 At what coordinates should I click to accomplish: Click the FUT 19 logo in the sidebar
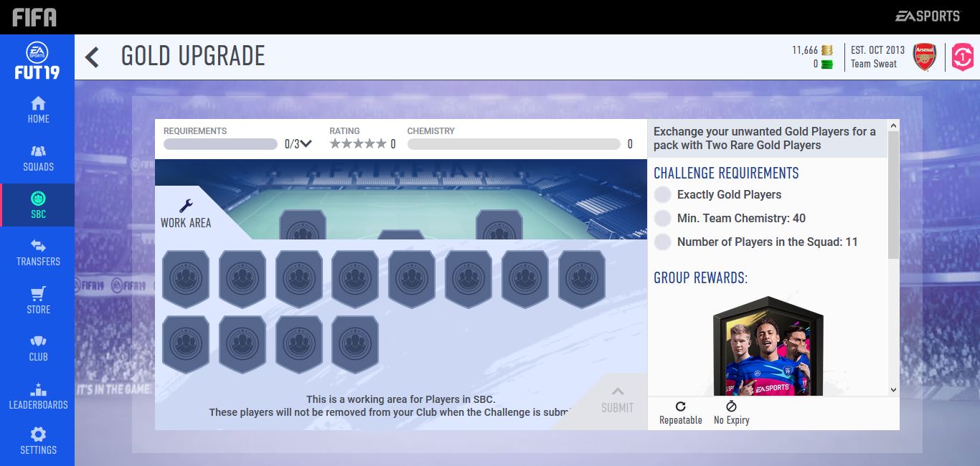pos(37,61)
